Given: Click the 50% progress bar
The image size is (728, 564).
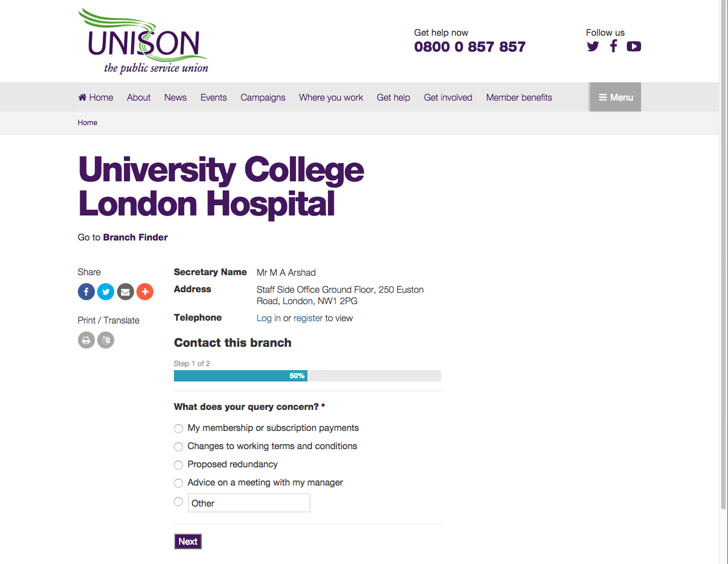Looking at the screenshot, I should pos(240,376).
